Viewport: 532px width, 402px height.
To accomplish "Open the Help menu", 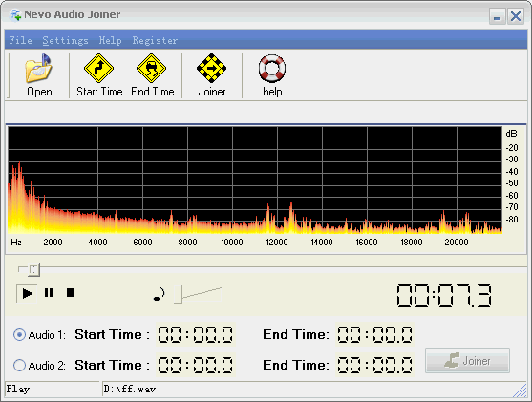I will coord(110,40).
